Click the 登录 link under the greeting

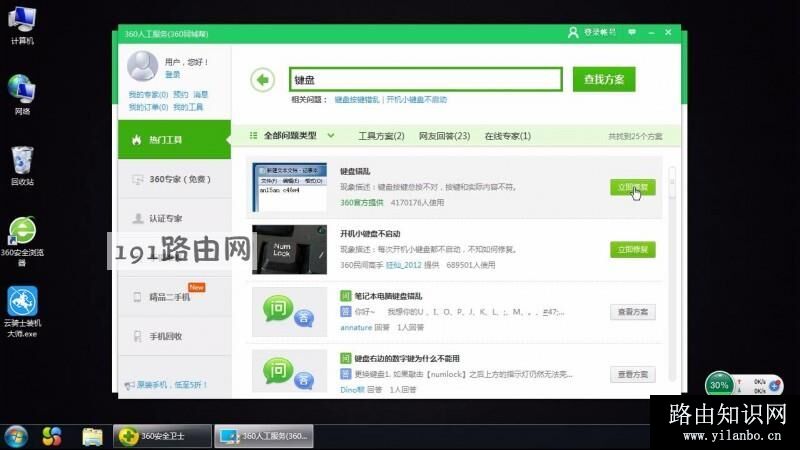(x=172, y=75)
